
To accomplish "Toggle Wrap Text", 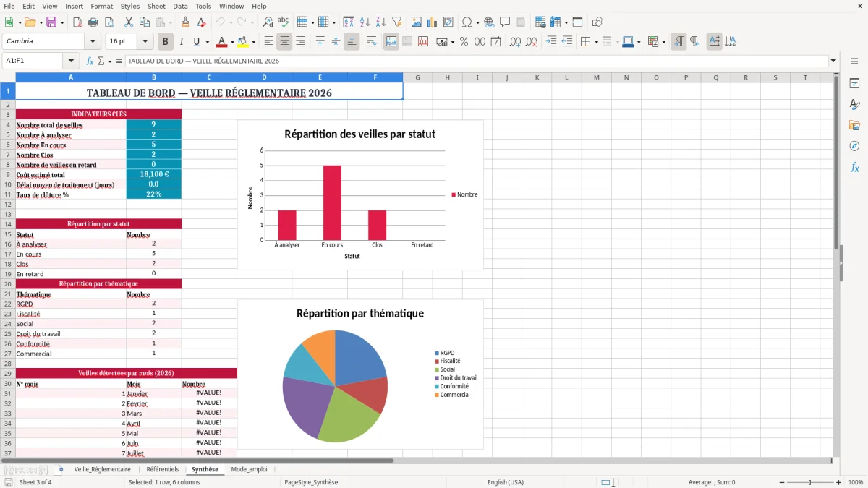I will (x=372, y=41).
